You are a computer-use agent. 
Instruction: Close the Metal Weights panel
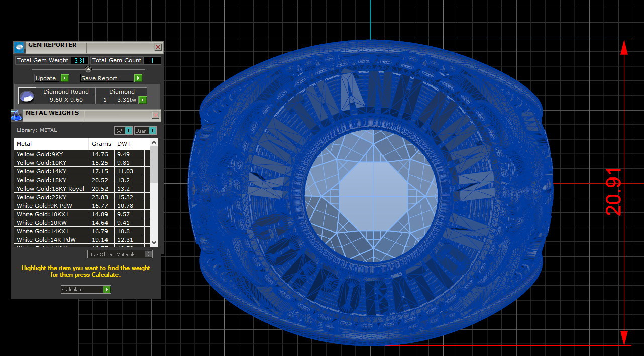pyautogui.click(x=155, y=115)
